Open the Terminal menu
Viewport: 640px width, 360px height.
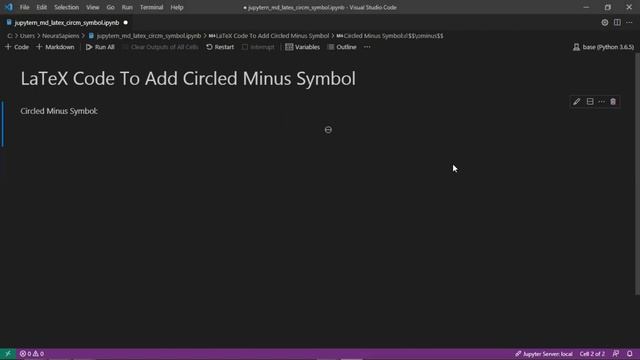click(151, 7)
